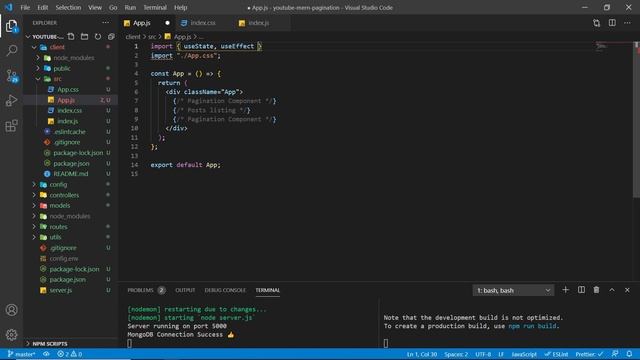The height and width of the screenshot is (360, 640).
Task: Open .eslintcache in the file tree
Action: pos(71,131)
